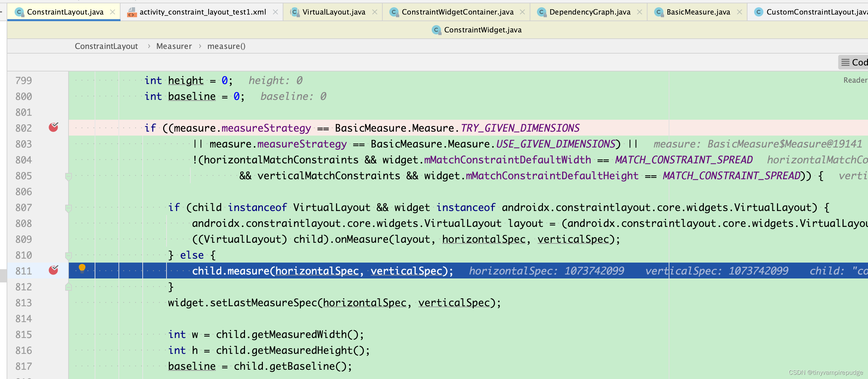The image size is (868, 379).
Task: Close the ConstraintLayout.java tab
Action: [x=113, y=12]
